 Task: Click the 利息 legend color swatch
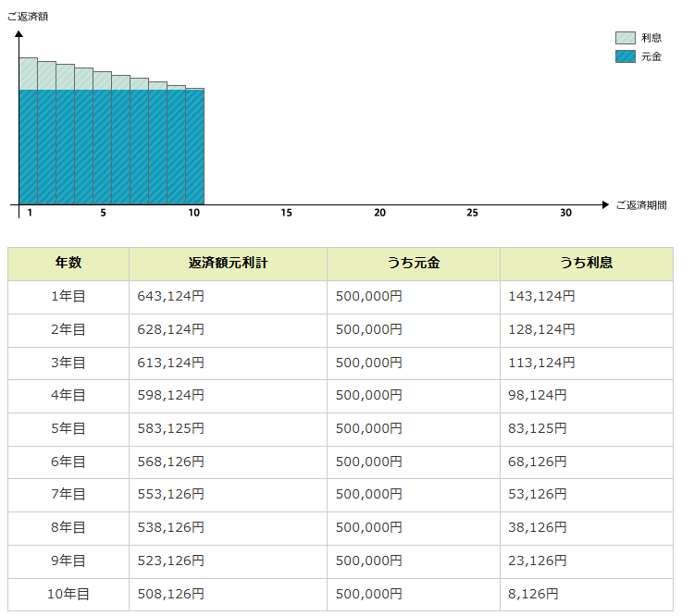[626, 38]
